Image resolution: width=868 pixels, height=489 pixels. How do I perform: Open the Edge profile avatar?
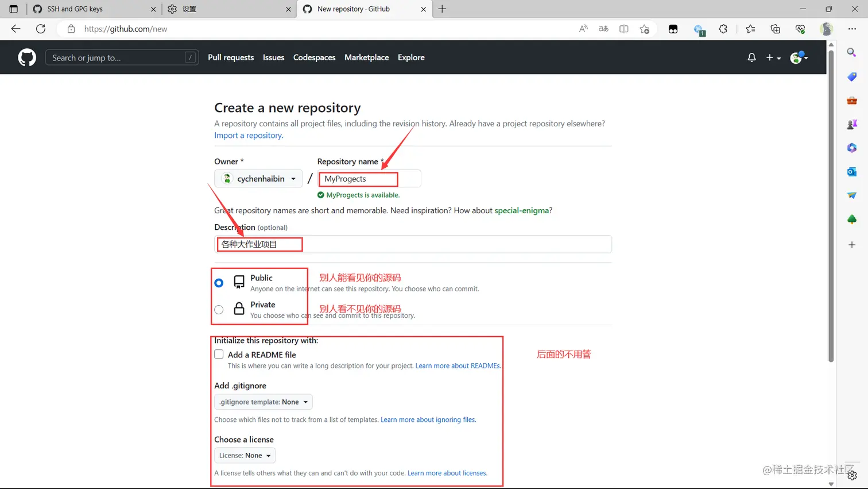pyautogui.click(x=826, y=29)
